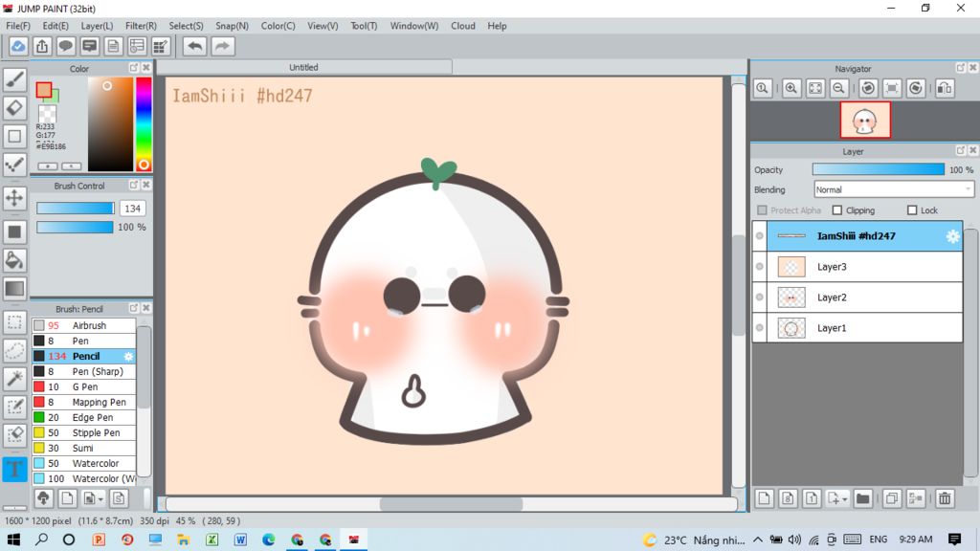Activate the Lasso select tool
This screenshot has width=980, height=551.
[x=14, y=350]
